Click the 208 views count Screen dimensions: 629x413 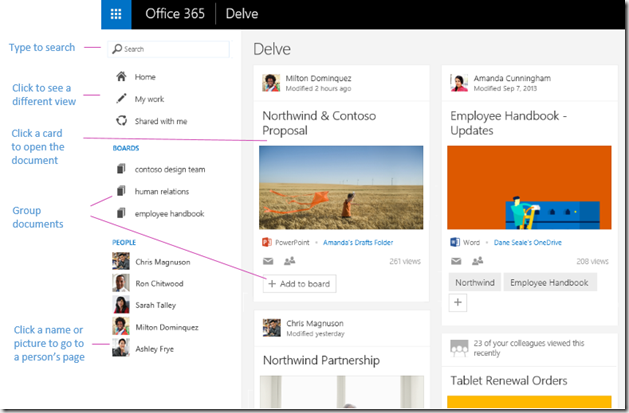592,261
